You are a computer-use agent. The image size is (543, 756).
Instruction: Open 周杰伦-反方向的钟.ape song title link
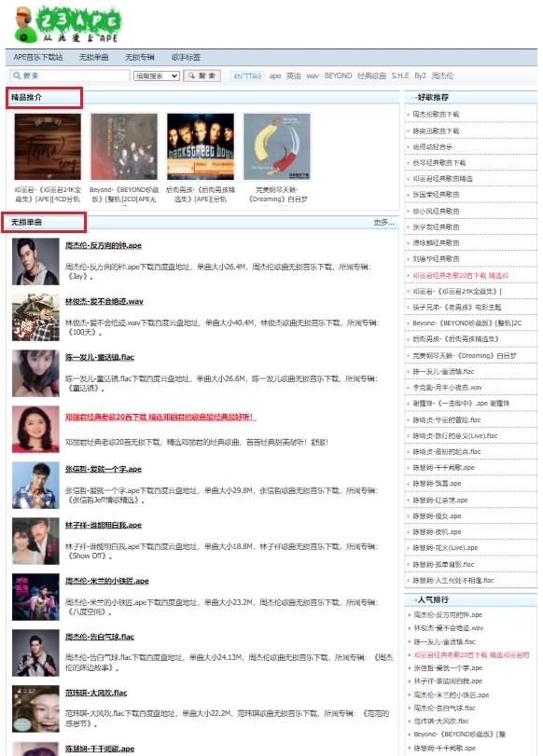point(104,245)
